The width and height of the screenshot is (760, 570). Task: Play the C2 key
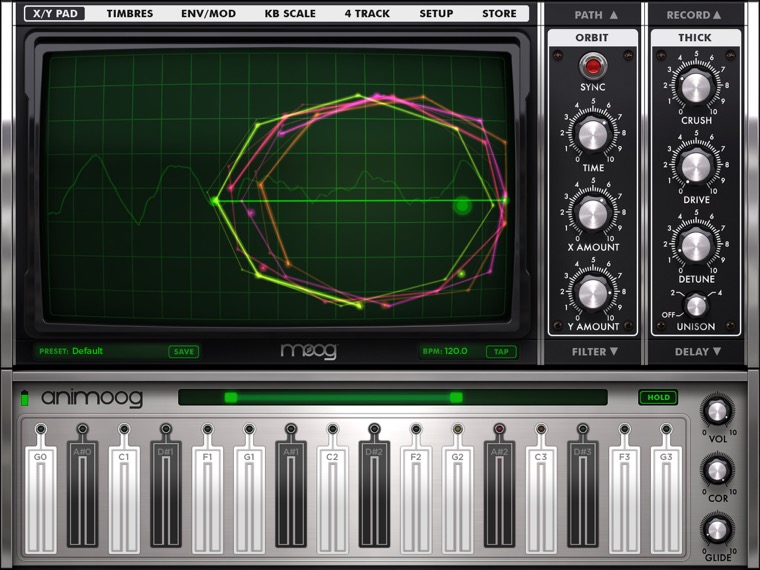[332, 499]
